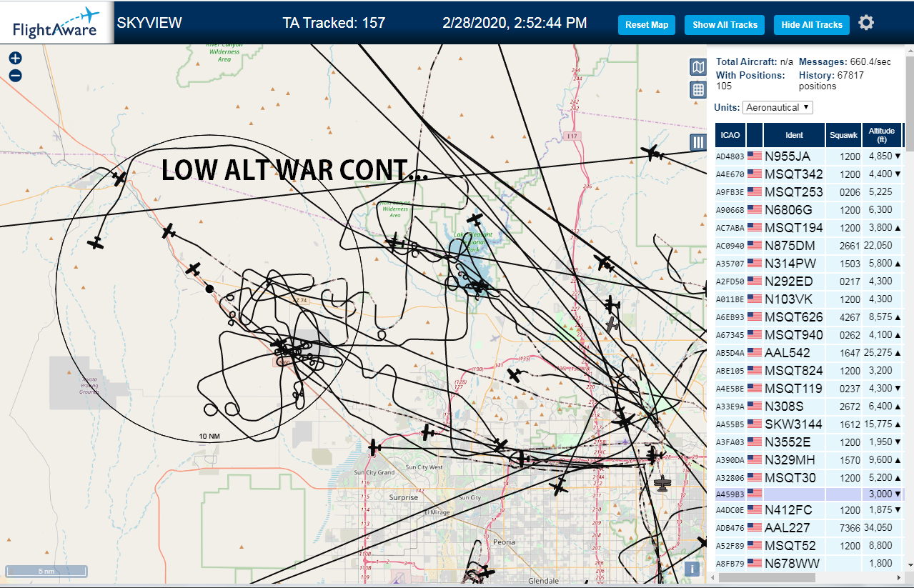Click the SKYVIEW title text

coord(149,23)
